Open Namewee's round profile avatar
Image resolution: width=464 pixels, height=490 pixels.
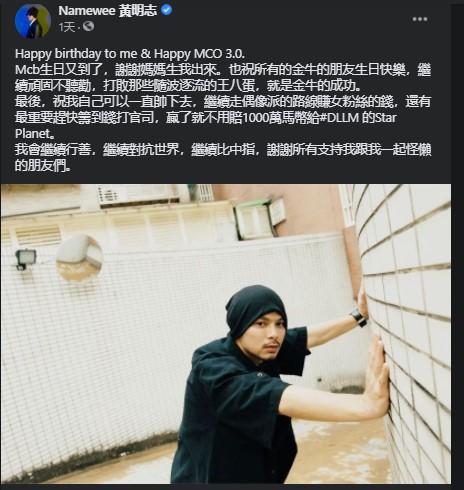pyautogui.click(x=33, y=21)
